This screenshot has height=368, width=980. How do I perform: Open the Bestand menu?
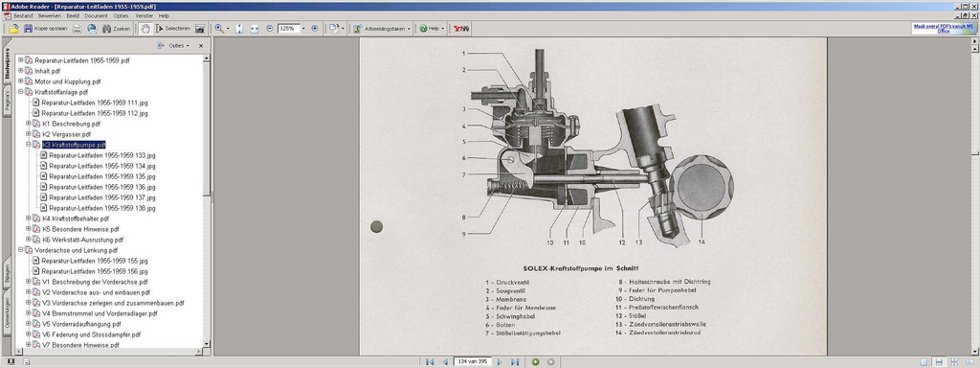point(23,15)
